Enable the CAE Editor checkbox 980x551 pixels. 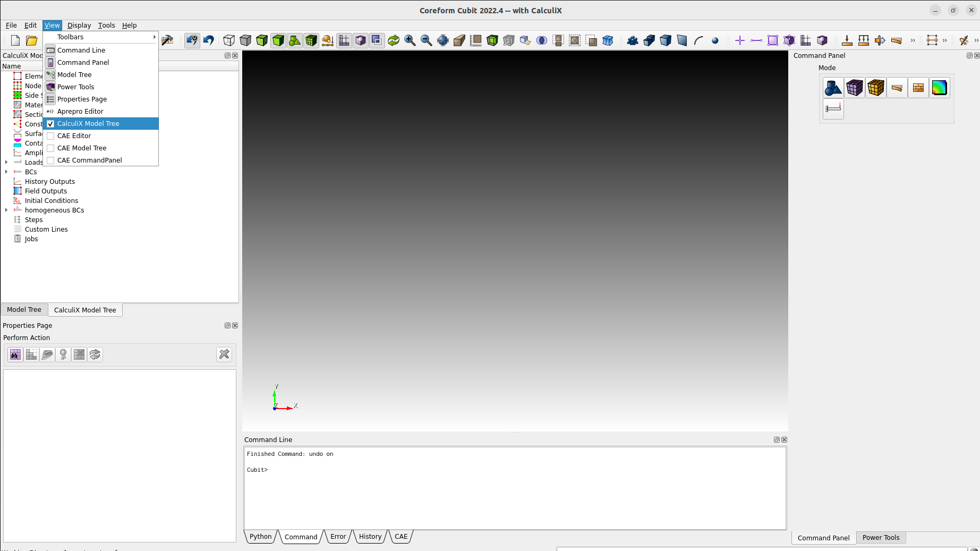(51, 136)
